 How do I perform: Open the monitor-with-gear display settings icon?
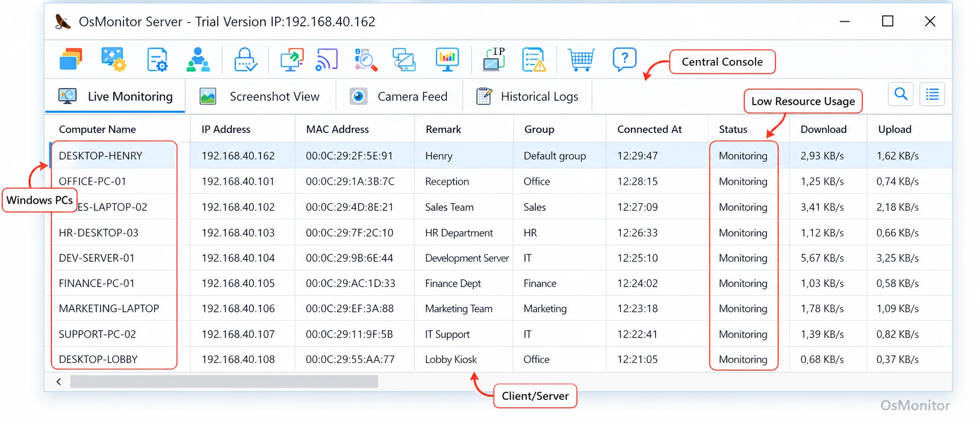(x=113, y=59)
